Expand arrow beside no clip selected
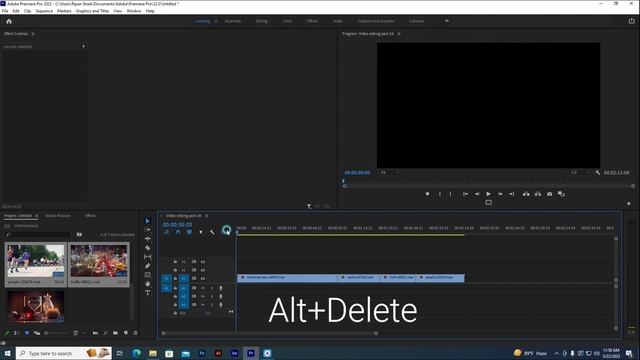Viewport: 640px width, 360px height. (84, 47)
